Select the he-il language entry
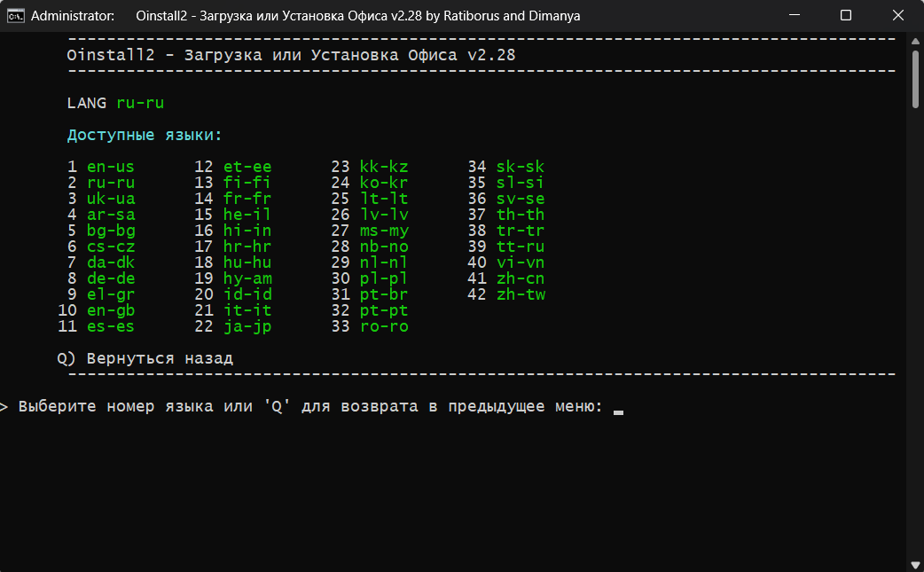 (x=247, y=215)
